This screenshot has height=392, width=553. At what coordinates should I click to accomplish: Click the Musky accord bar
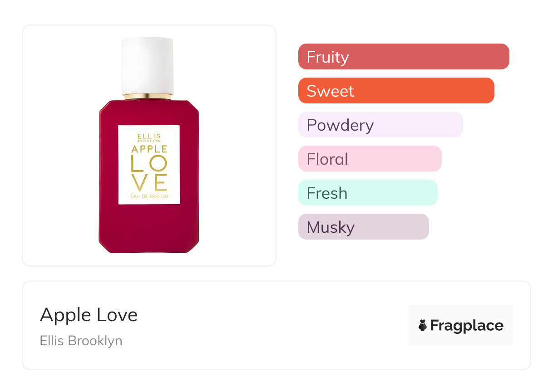(363, 227)
